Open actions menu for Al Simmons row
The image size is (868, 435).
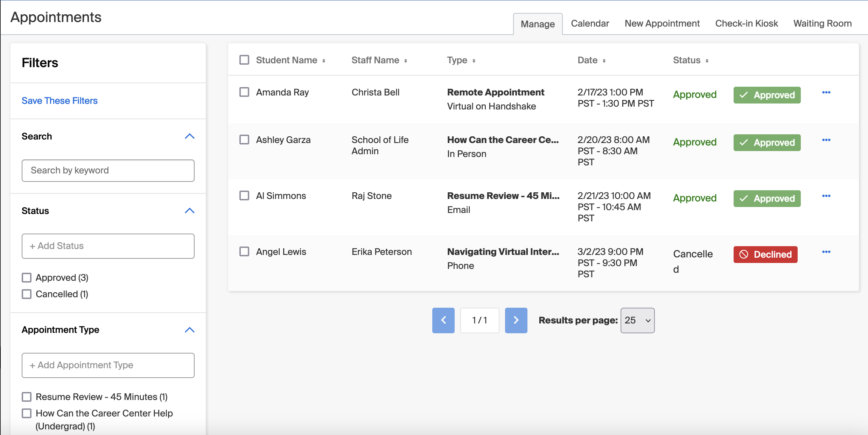(x=826, y=196)
